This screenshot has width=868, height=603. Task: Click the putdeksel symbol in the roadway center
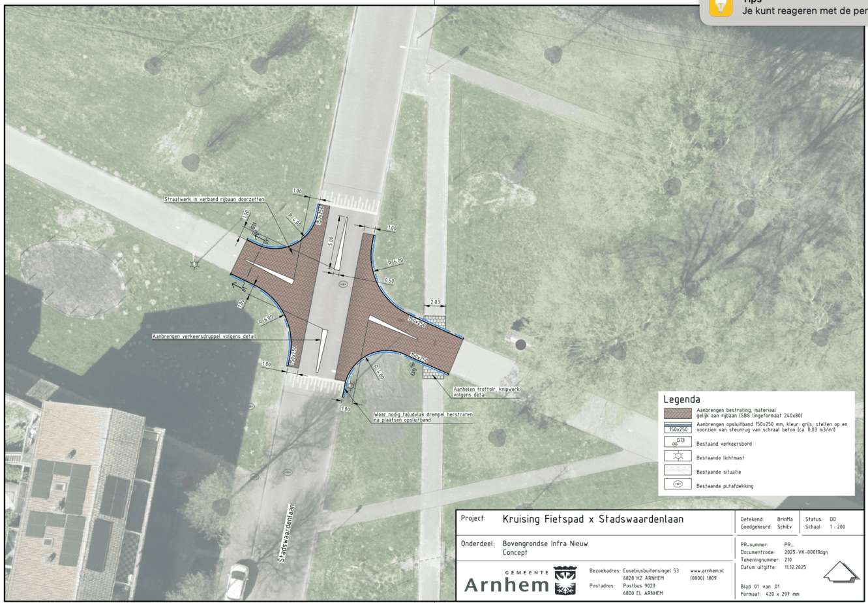pyautogui.click(x=344, y=285)
